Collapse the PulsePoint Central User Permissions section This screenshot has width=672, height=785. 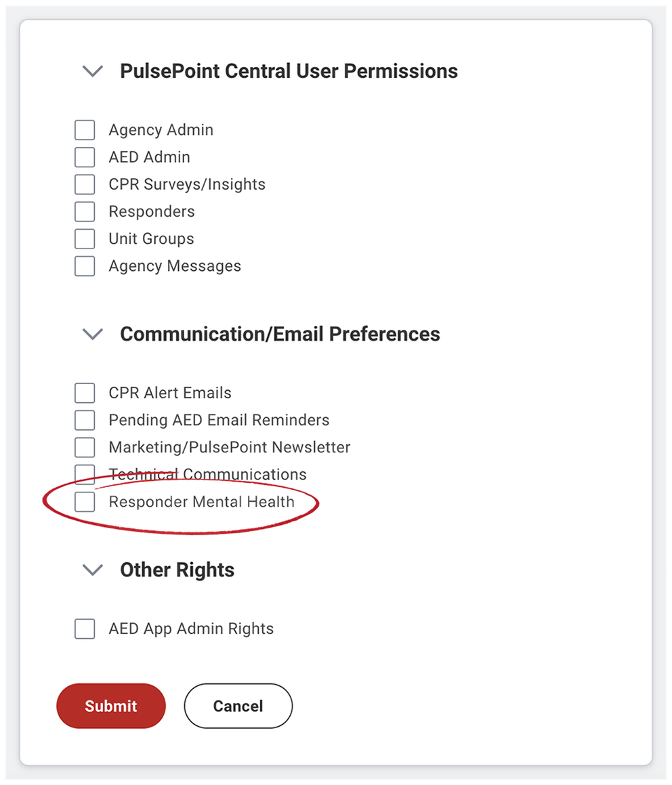(92, 71)
